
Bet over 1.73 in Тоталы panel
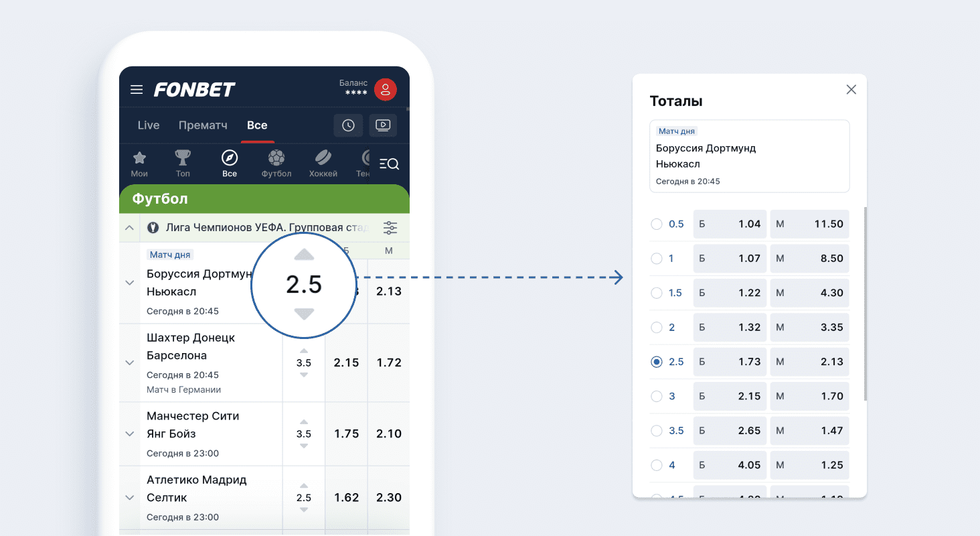tap(730, 362)
